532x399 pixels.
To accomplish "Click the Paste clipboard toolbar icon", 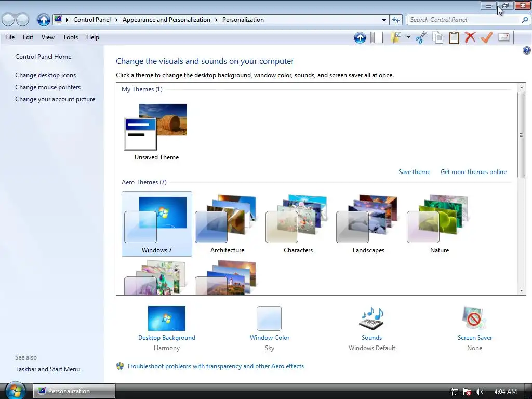I will [454, 37].
